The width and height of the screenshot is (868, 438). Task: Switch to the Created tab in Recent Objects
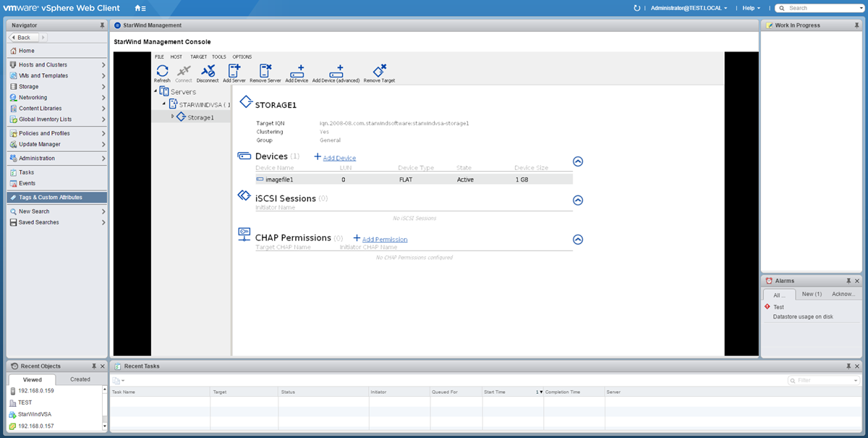tap(80, 379)
